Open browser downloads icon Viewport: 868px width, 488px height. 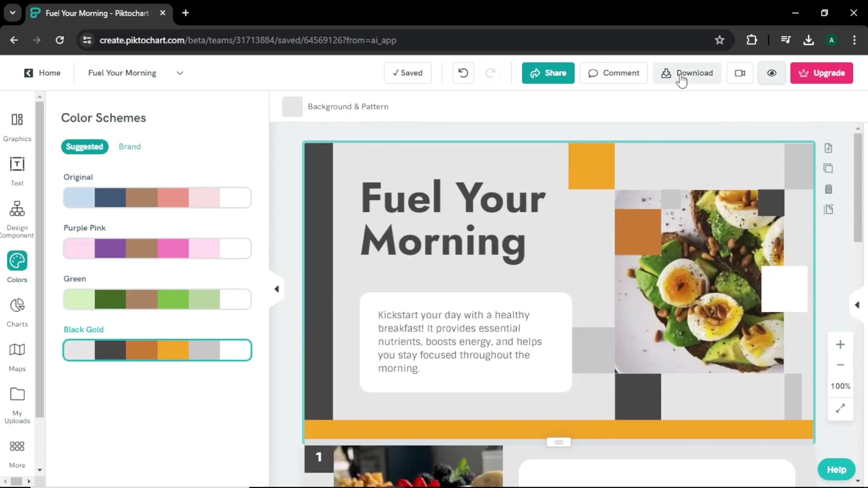809,40
